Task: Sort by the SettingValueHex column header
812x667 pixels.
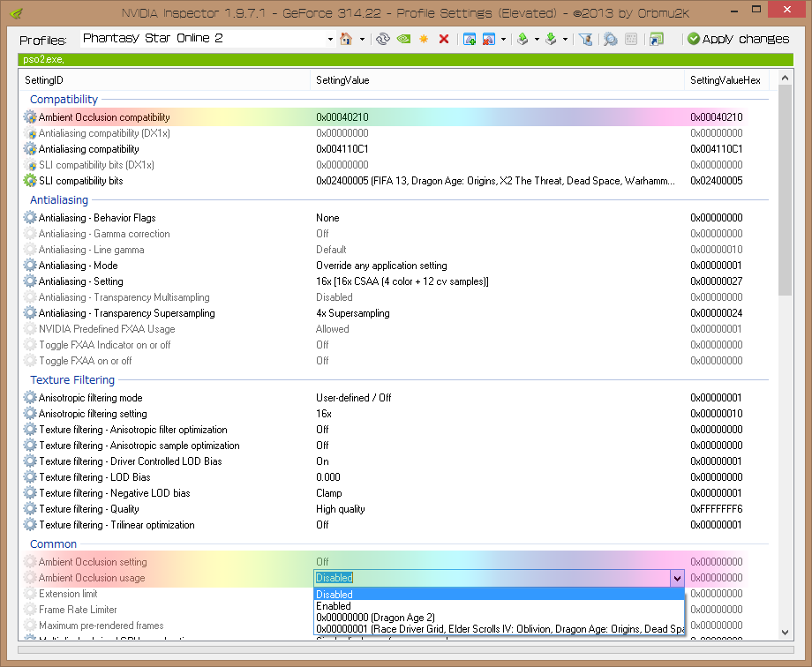Action: (x=726, y=80)
